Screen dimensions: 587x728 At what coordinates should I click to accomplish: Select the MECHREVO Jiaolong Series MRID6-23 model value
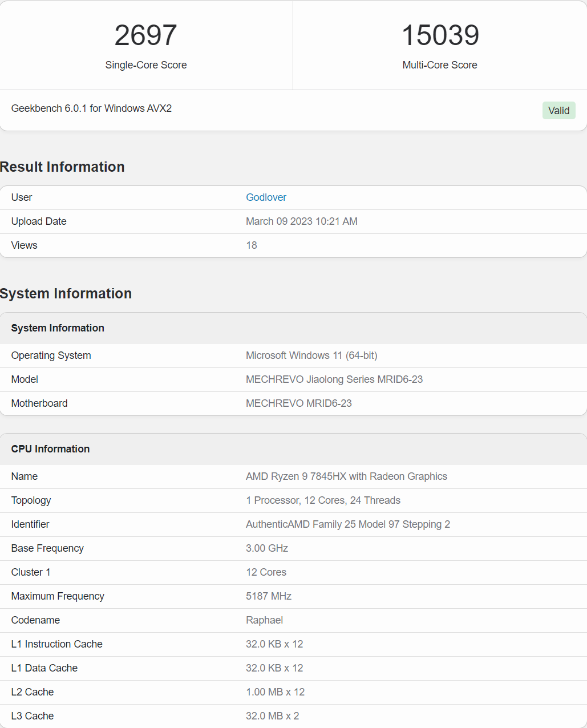tap(334, 379)
